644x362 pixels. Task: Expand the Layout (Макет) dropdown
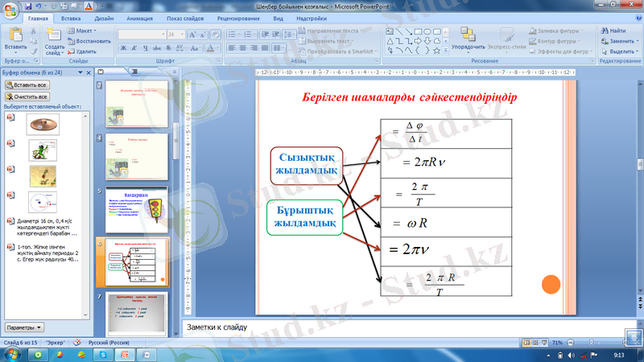(x=84, y=30)
